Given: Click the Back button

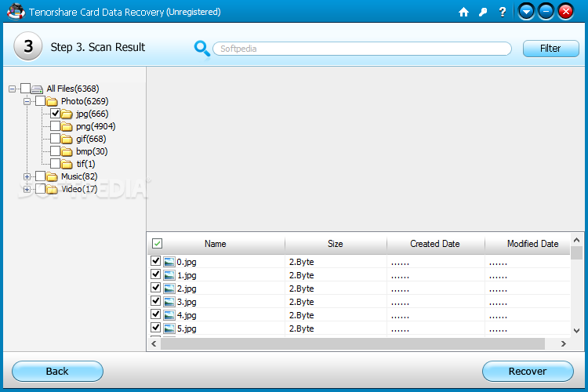Looking at the screenshot, I should (57, 372).
